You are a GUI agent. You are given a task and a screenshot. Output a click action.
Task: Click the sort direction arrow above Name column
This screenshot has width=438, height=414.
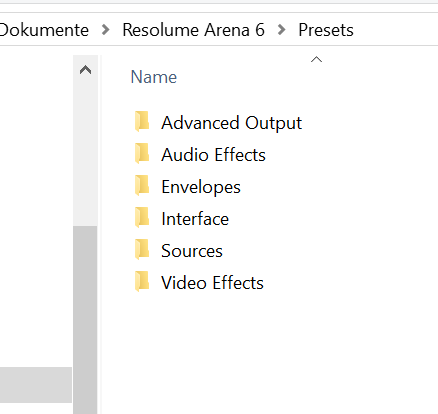316,60
